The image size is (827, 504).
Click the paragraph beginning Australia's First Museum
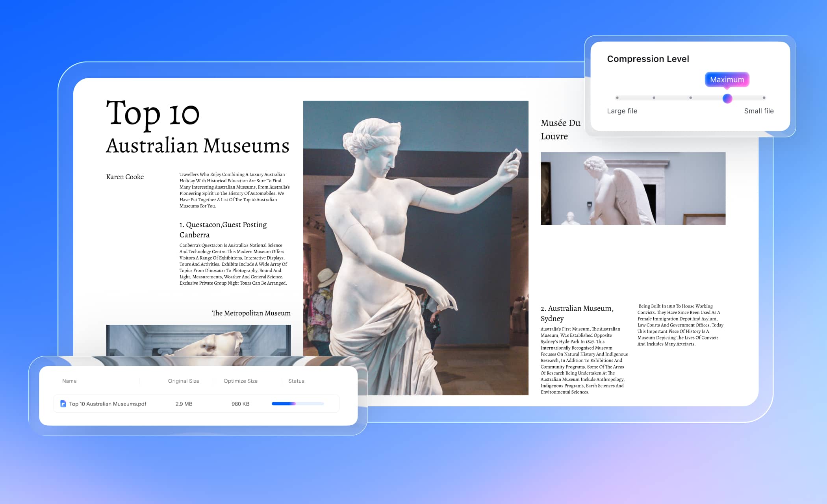tap(584, 360)
